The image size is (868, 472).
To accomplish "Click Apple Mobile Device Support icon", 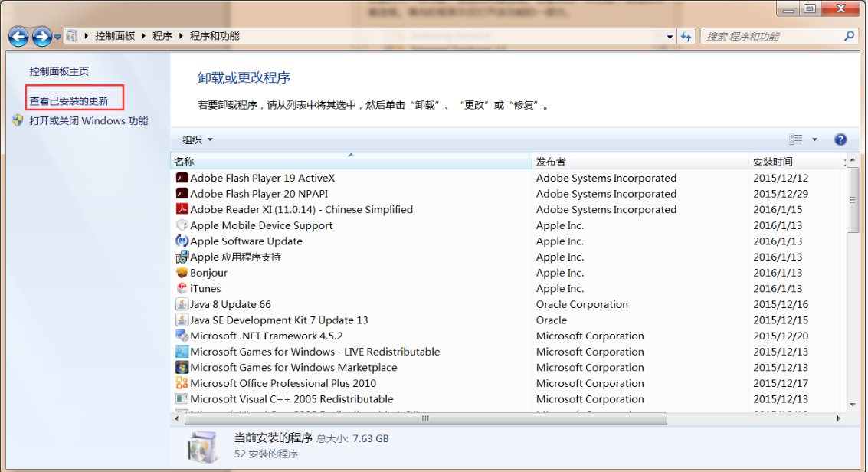I will click(x=182, y=225).
